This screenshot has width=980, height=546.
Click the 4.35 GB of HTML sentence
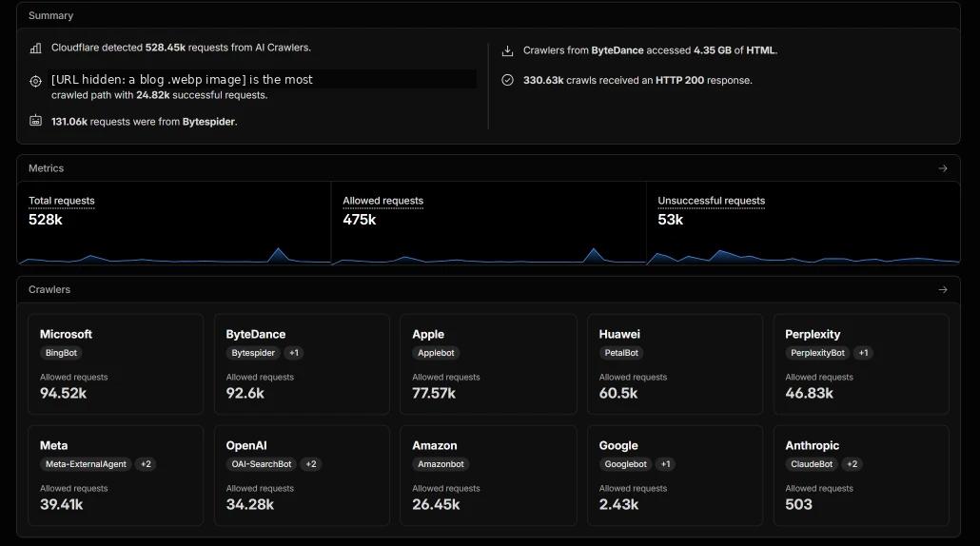[x=650, y=50]
